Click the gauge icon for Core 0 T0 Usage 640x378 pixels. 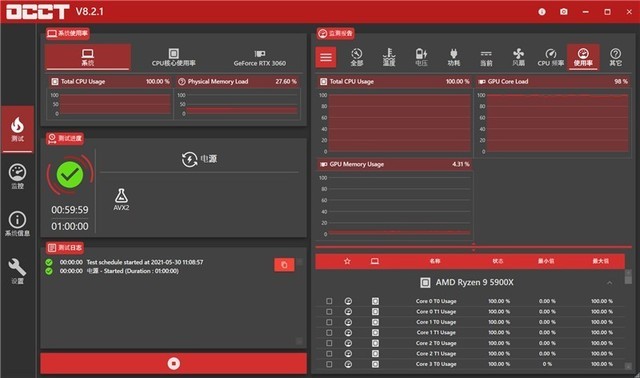348,301
